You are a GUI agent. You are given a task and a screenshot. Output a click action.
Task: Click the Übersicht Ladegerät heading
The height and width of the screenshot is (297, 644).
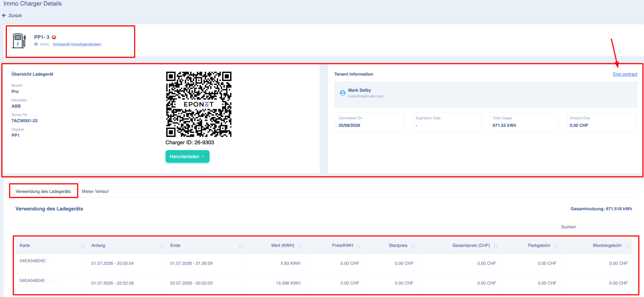32,74
